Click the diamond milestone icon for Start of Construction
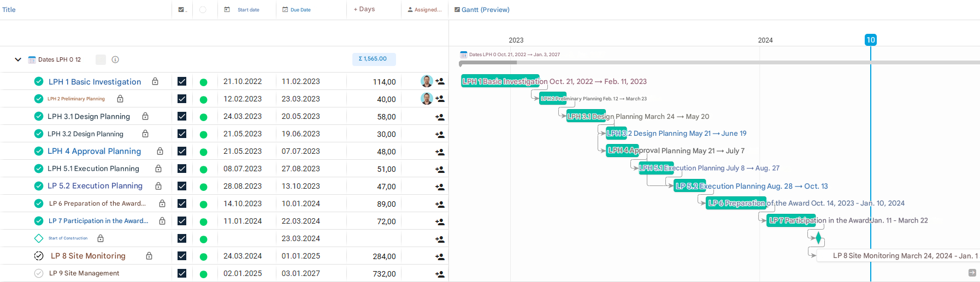The image size is (980, 282). point(39,238)
